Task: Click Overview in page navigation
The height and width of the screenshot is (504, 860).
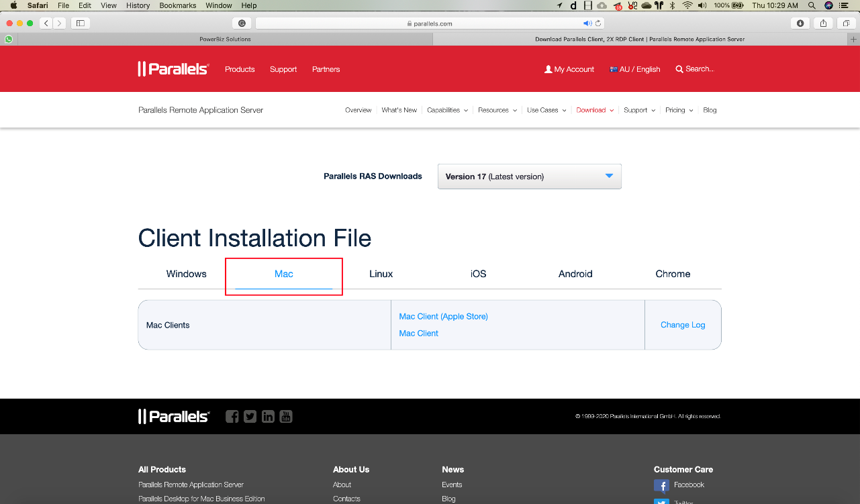Action: point(359,110)
